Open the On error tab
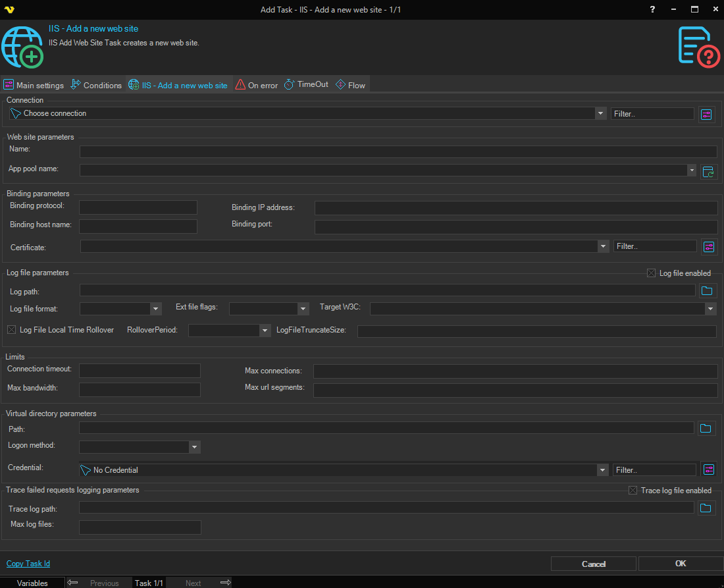This screenshot has height=588, width=724. (x=256, y=85)
